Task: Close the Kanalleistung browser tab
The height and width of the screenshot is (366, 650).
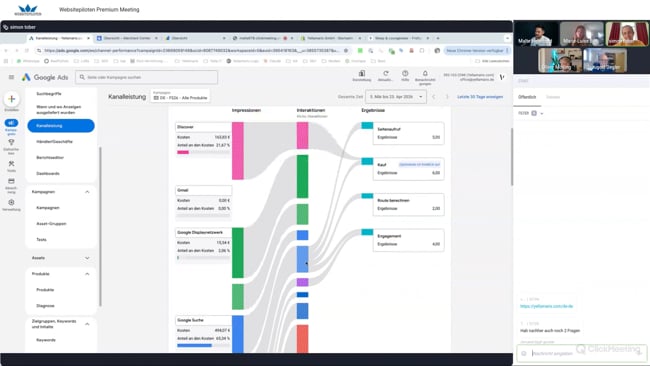Action: pyautogui.click(x=88, y=38)
